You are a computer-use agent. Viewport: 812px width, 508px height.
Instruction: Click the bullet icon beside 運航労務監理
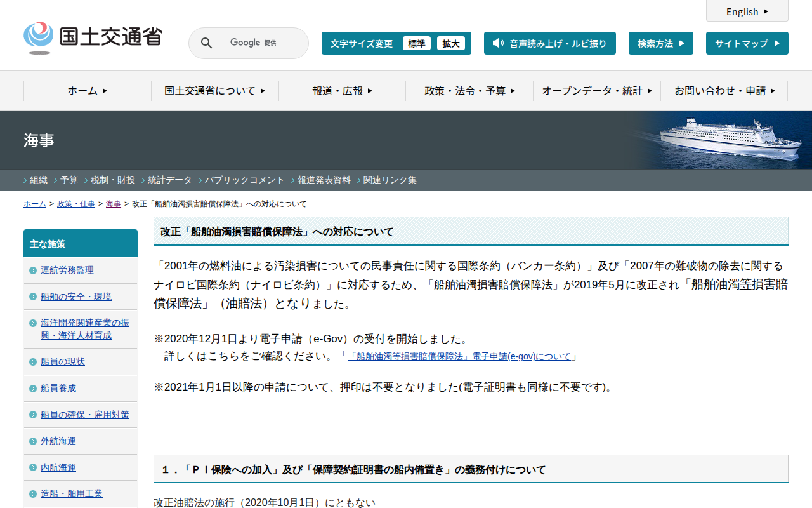[33, 271]
